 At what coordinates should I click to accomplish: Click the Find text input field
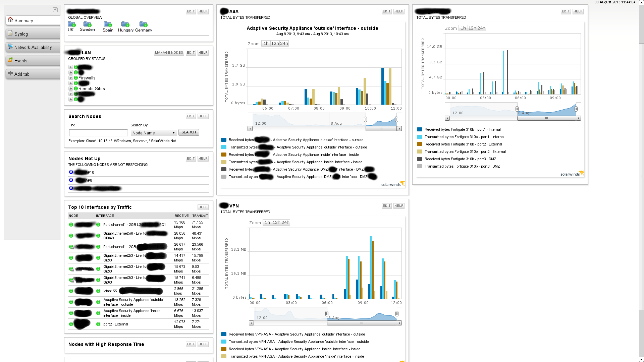tap(98, 133)
